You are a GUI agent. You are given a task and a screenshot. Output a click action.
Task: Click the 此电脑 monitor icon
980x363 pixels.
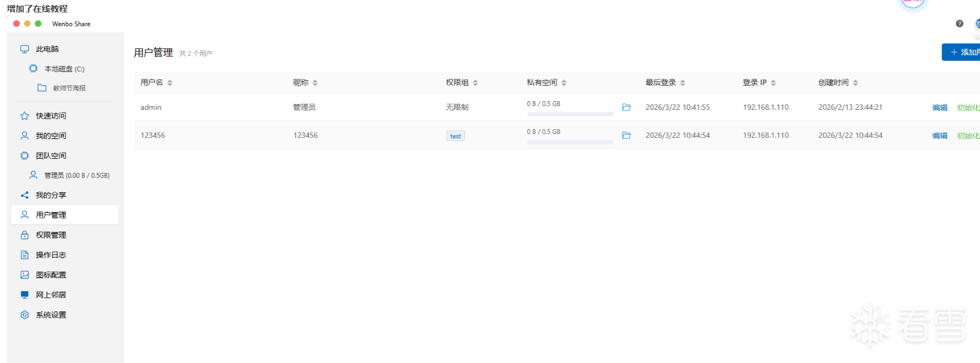tap(25, 49)
